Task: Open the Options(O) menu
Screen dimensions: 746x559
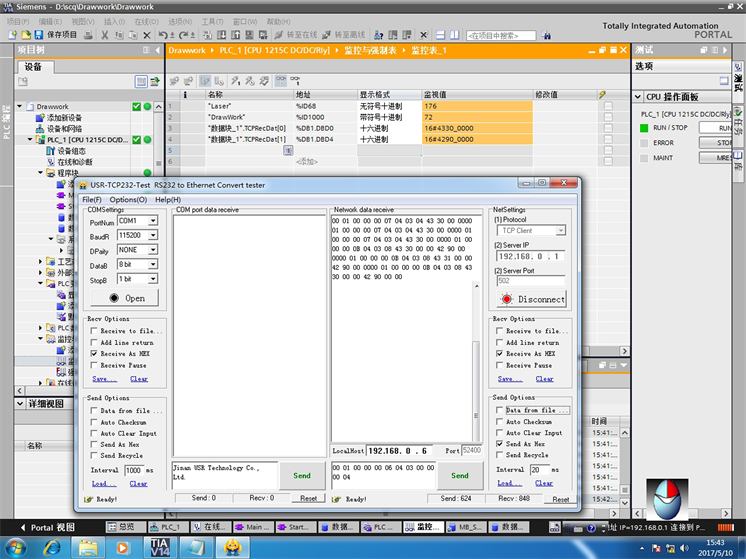Action: pyautogui.click(x=128, y=200)
